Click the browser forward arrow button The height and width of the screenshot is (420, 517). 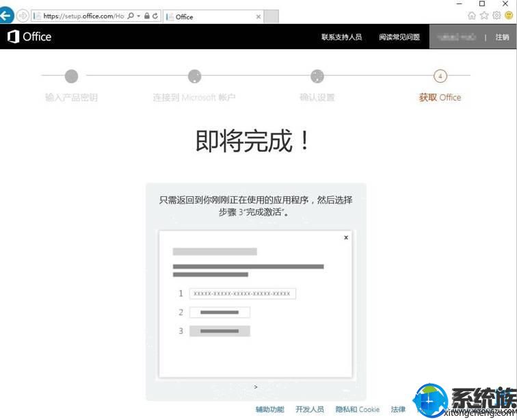tap(23, 16)
